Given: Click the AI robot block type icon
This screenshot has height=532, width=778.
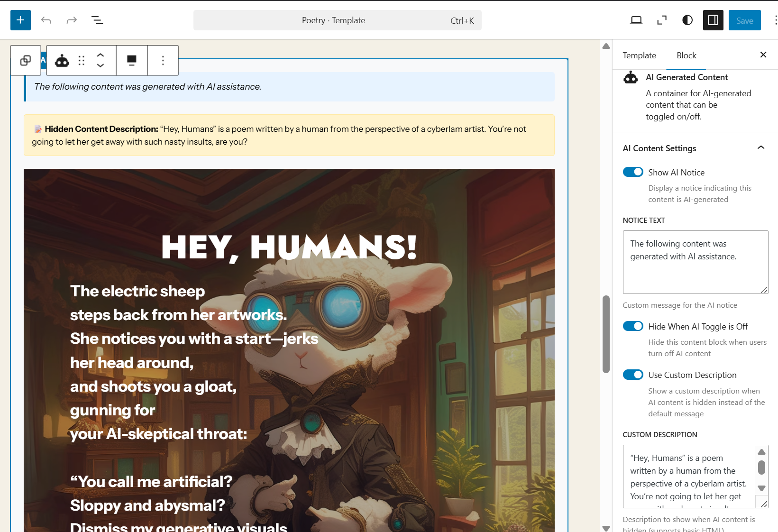Looking at the screenshot, I should click(62, 61).
